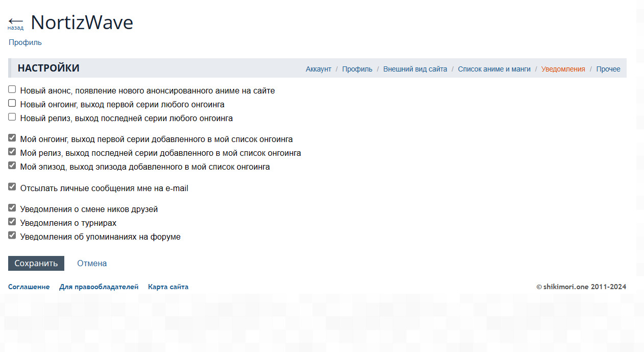
Task: Uncheck Уведомления о турнирах checkbox
Action: pos(12,222)
